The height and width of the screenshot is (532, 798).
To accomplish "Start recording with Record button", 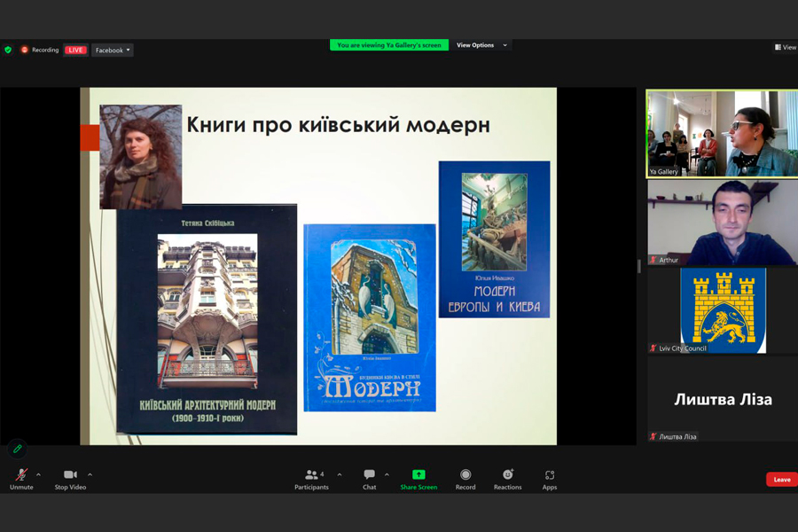I will (465, 479).
